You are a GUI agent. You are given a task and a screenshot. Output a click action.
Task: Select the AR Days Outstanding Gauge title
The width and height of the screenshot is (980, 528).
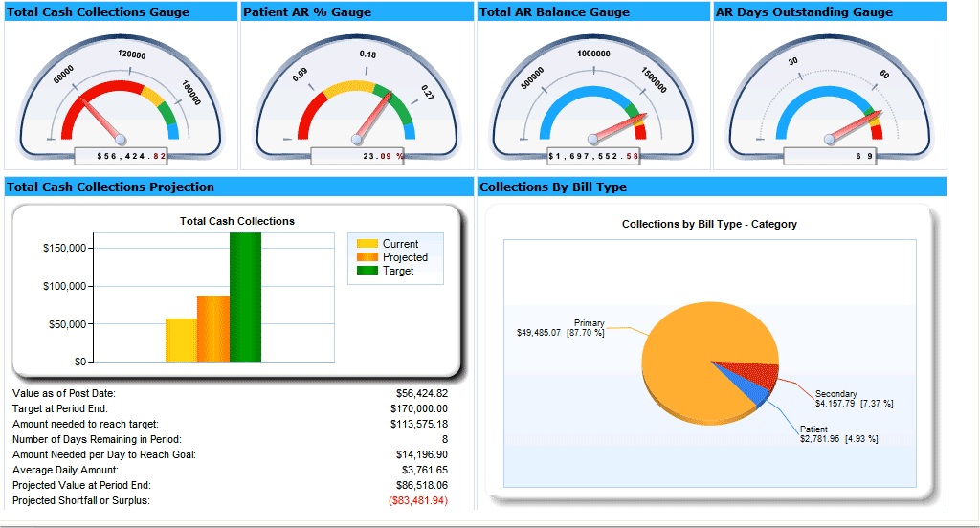pos(804,12)
